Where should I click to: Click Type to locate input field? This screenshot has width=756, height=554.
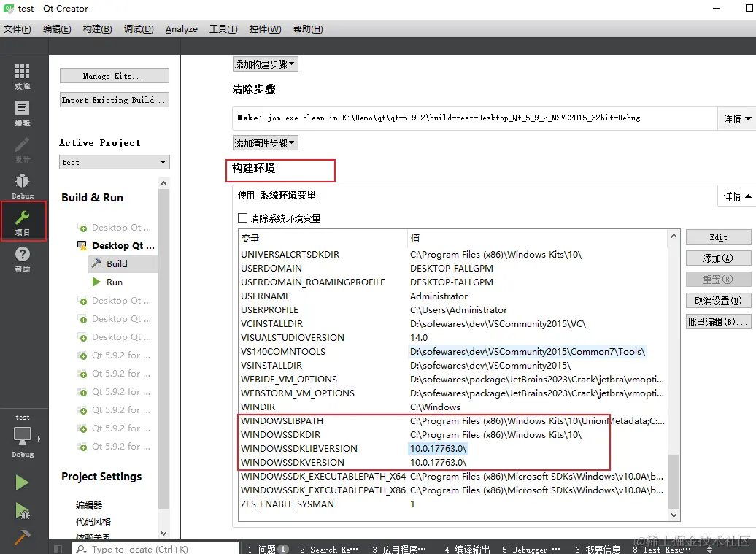click(155, 549)
